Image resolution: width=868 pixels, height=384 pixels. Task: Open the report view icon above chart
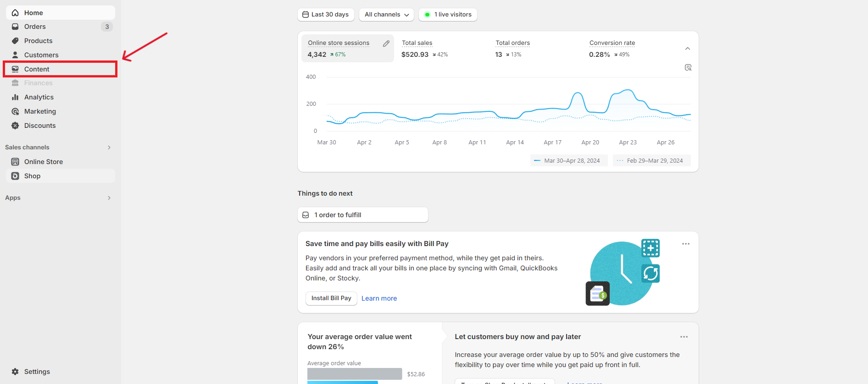pos(688,67)
